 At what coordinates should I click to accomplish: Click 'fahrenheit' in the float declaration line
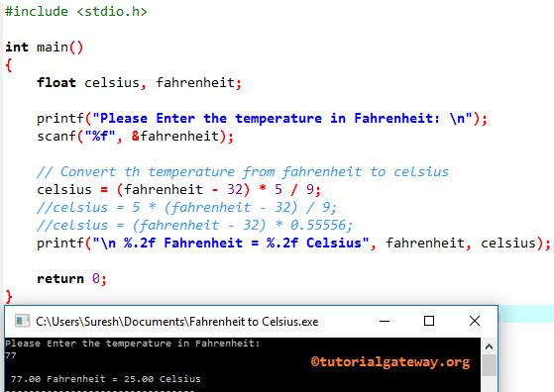tap(195, 82)
